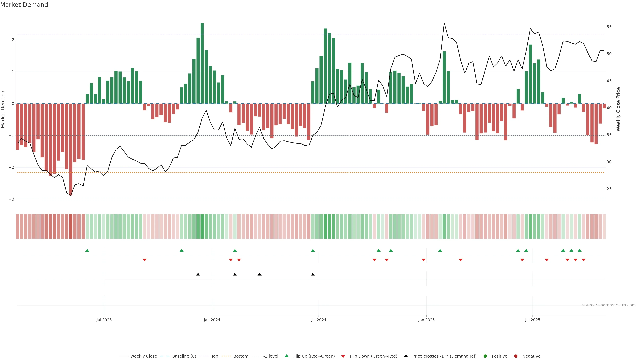Screen dimensions: 644x362
Task: Click the source: sharemaestro.com text
Action: point(609,305)
